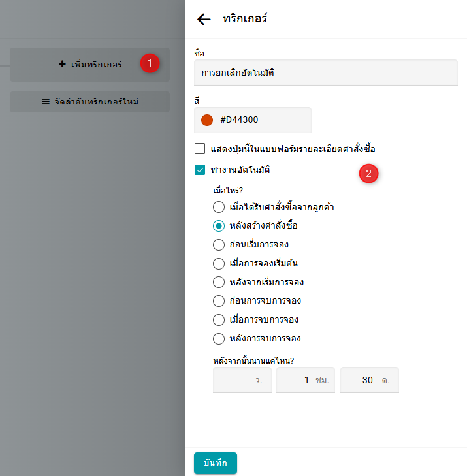Image resolution: width=467 pixels, height=476 pixels.
Task: Uncheck the ทำงานอัตโนมัติ checkbox
Action: [x=200, y=170]
